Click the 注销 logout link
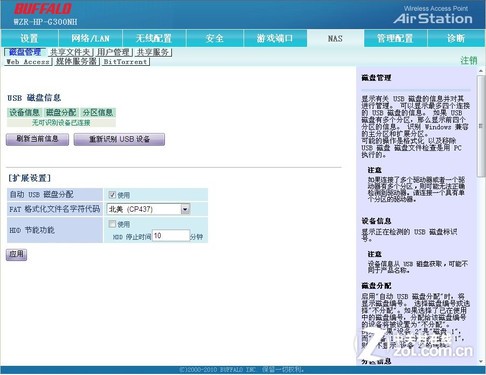Screen dimensions: 486x375 [469, 60]
